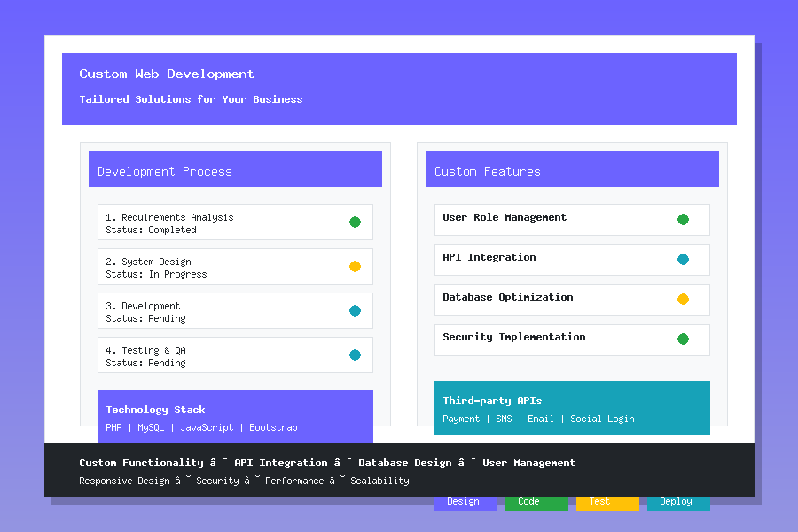This screenshot has height=532, width=798.
Task: Click the User Role Management feature row
Action: point(572,218)
